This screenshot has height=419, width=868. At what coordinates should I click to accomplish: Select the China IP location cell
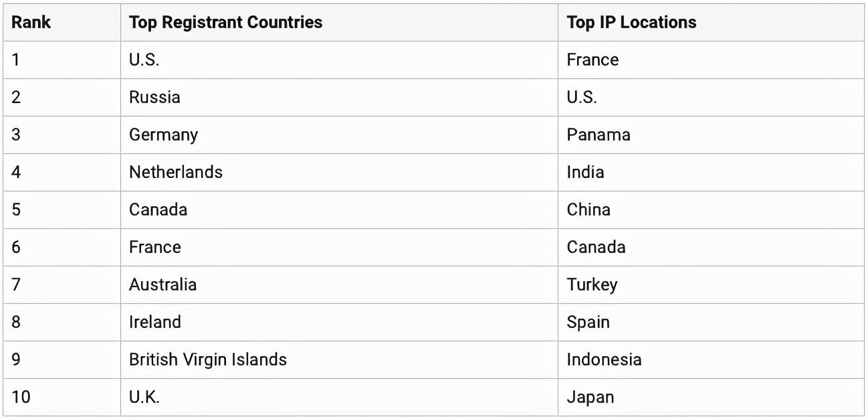588,209
